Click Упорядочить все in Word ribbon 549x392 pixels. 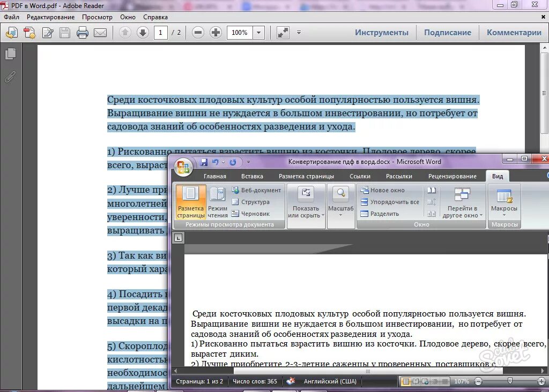click(390, 202)
